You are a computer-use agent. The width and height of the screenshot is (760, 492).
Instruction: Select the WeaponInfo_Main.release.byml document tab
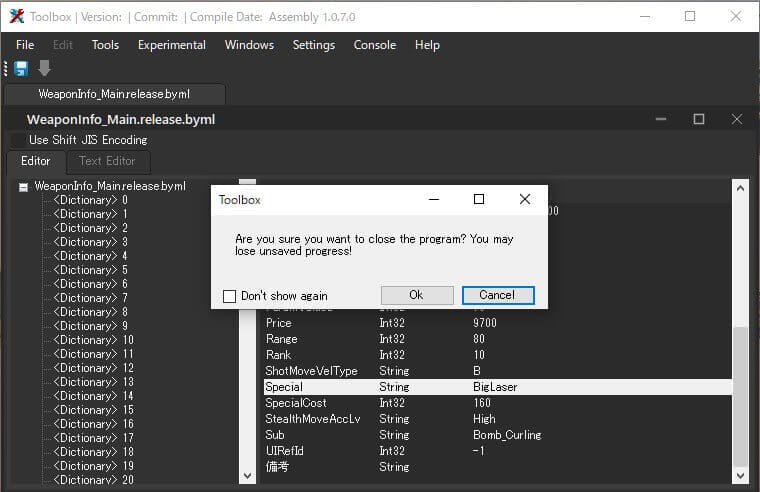click(x=114, y=94)
